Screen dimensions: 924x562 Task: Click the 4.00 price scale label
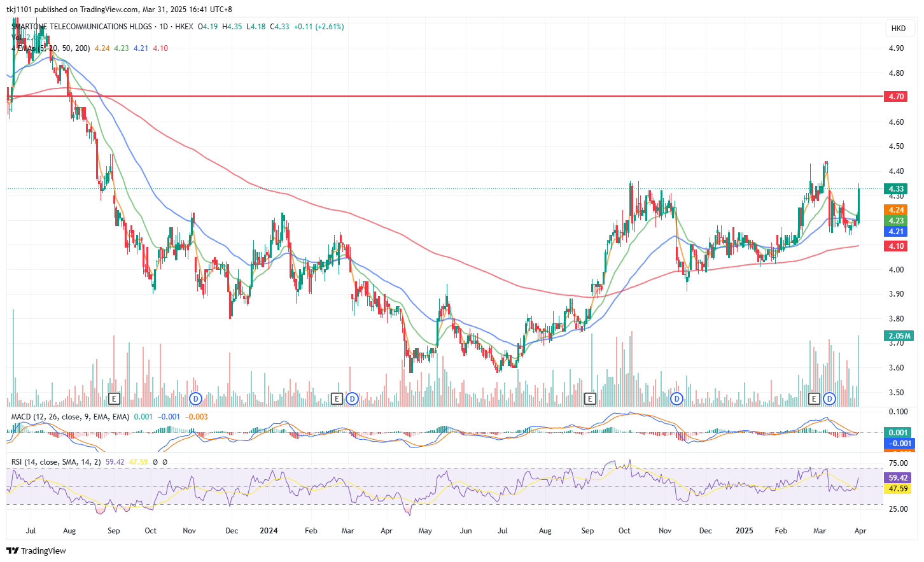pos(896,270)
